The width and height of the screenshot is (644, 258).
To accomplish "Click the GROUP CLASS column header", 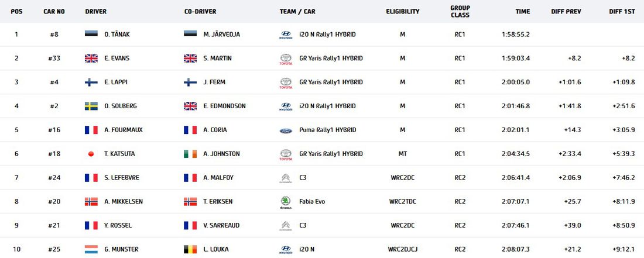I will pyautogui.click(x=460, y=12).
